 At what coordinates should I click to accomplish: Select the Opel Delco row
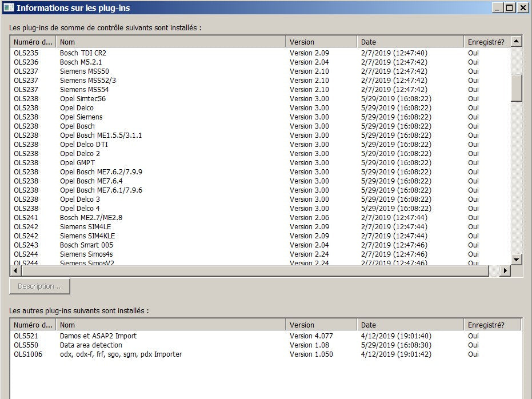click(x=260, y=108)
